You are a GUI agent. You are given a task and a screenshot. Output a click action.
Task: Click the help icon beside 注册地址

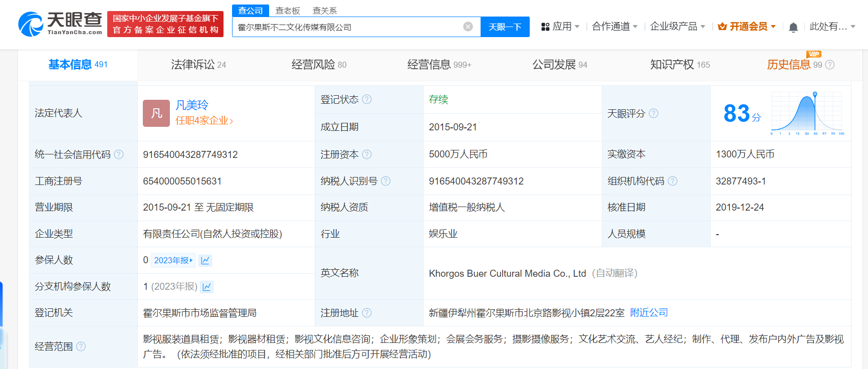(367, 313)
